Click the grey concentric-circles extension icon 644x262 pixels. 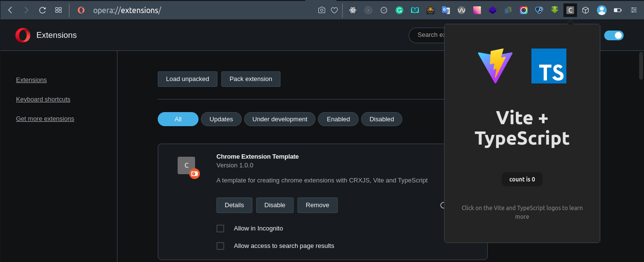pos(368,10)
